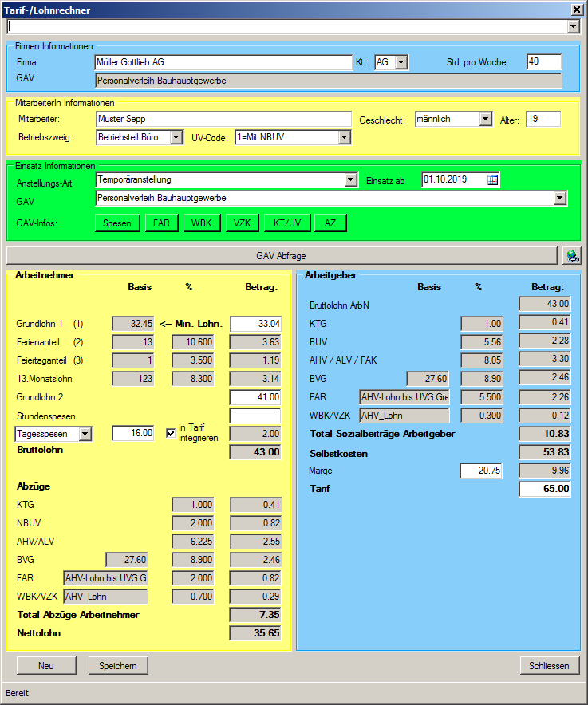Save with the Speichern button
This screenshot has width=588, height=705.
pos(118,665)
